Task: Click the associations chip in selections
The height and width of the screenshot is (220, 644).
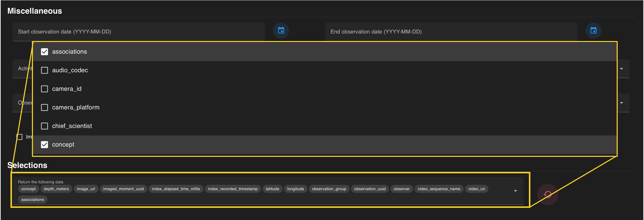Action: click(x=32, y=200)
